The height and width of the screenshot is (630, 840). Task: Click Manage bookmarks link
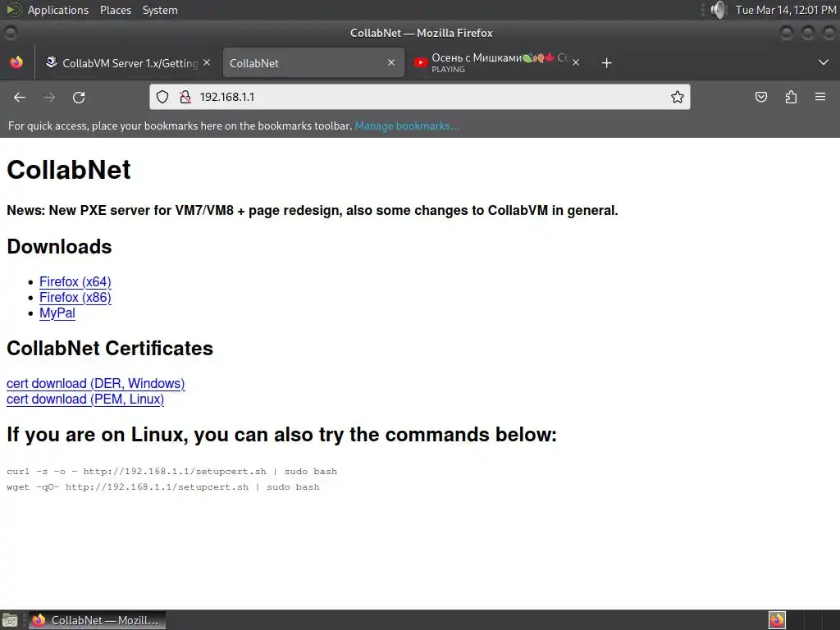(x=407, y=126)
